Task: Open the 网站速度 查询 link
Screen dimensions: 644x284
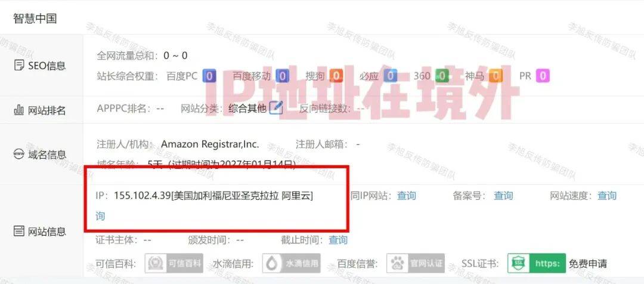Action: coord(606,196)
